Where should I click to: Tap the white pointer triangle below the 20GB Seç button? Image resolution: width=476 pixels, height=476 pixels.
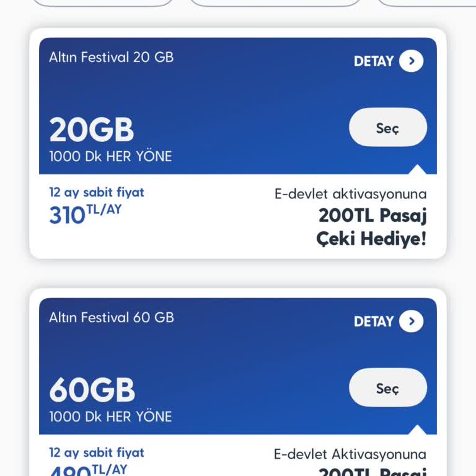[417, 169]
